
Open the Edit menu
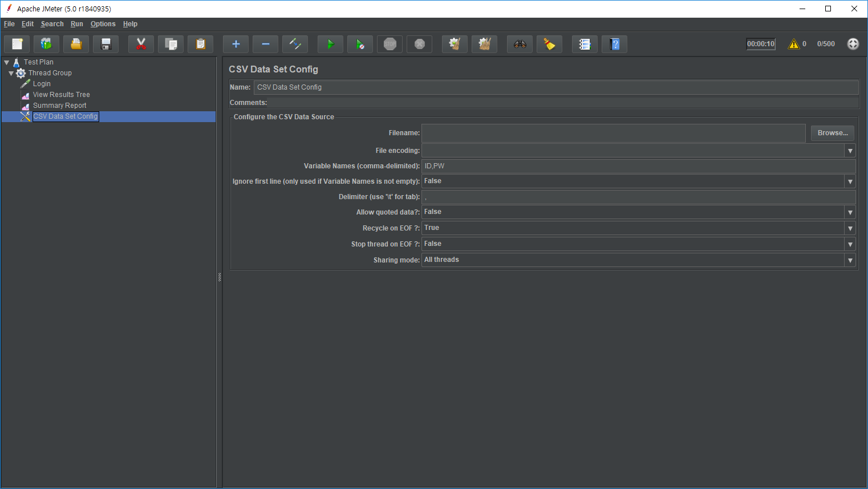coord(27,24)
